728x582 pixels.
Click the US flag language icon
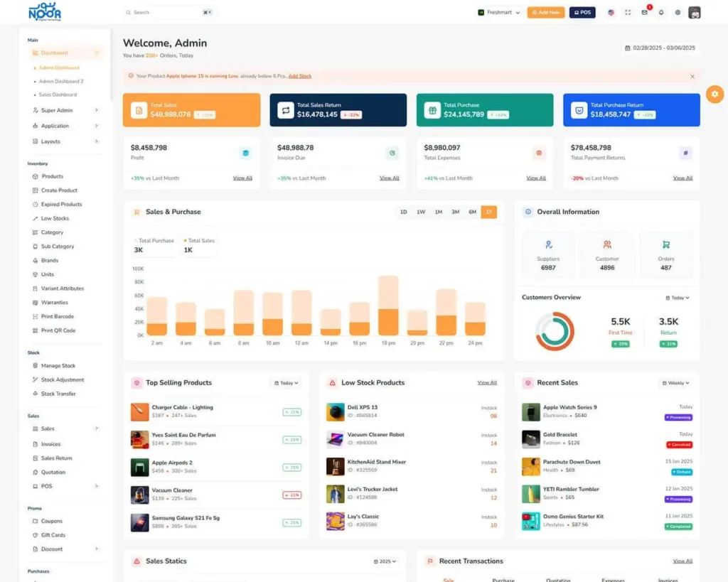[611, 12]
